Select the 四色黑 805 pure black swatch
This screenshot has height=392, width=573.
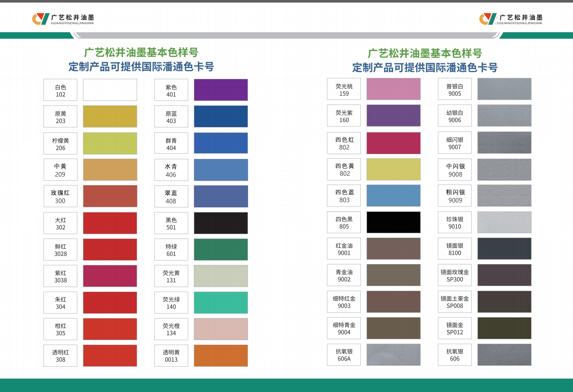(393, 222)
